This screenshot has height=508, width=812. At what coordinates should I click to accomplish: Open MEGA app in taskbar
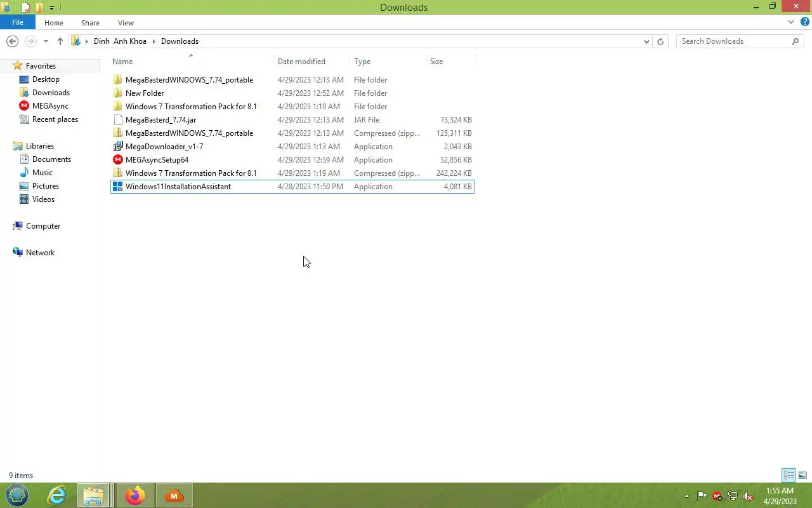pos(174,495)
